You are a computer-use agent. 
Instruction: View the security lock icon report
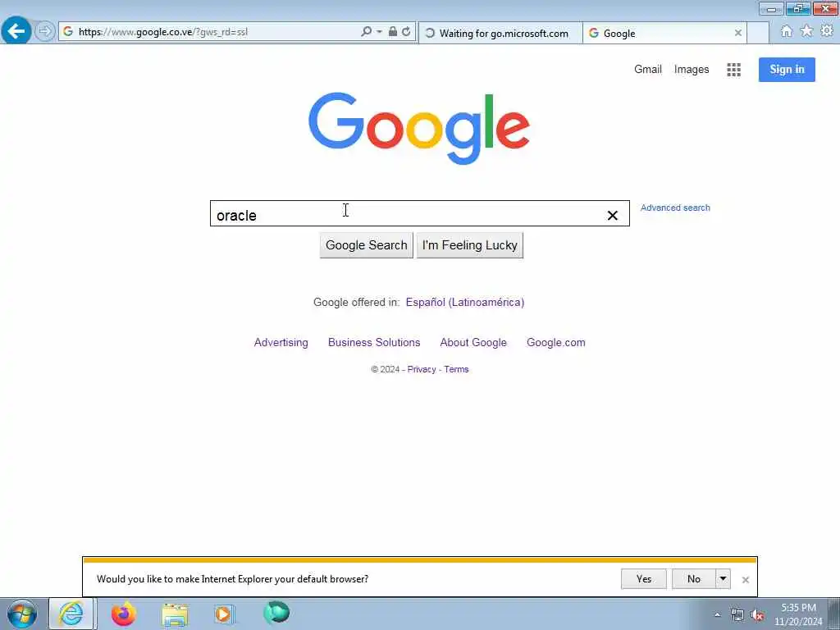393,32
